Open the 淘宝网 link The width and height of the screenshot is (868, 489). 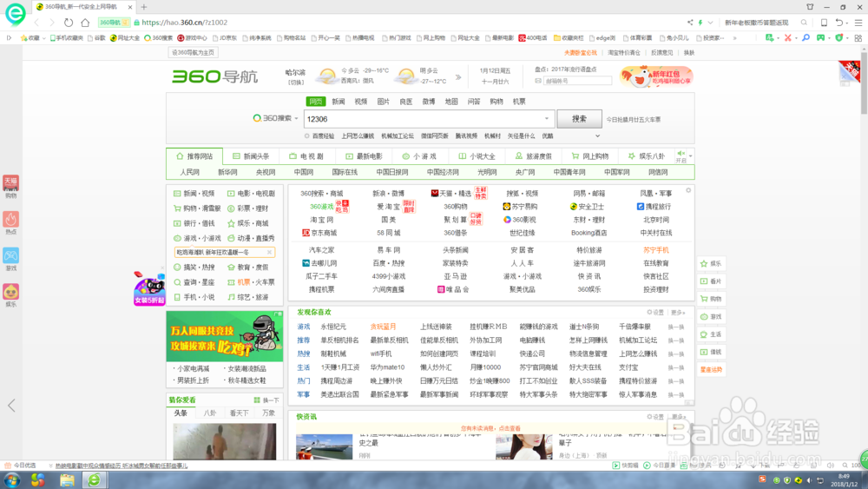[x=322, y=220]
